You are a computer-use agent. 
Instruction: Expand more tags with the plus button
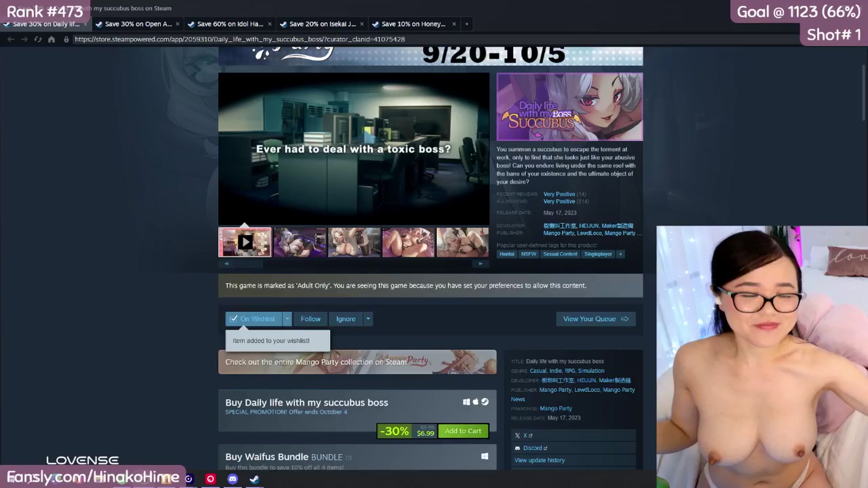(x=620, y=254)
